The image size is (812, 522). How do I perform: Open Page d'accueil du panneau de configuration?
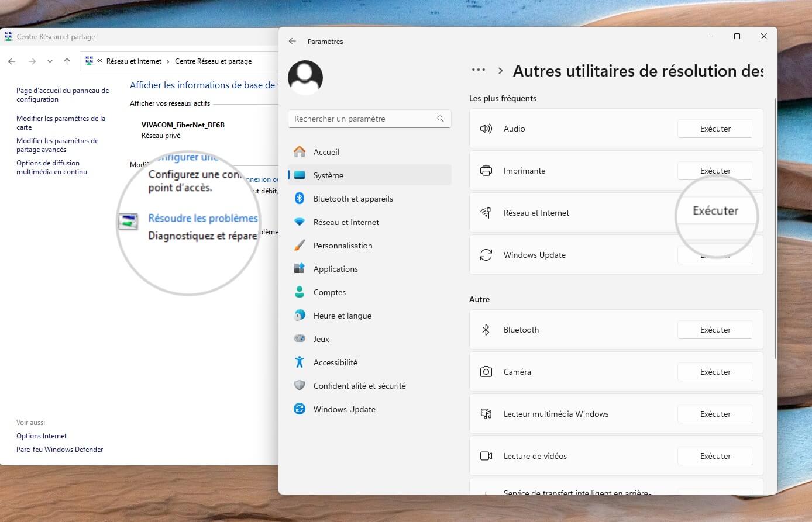(63, 95)
